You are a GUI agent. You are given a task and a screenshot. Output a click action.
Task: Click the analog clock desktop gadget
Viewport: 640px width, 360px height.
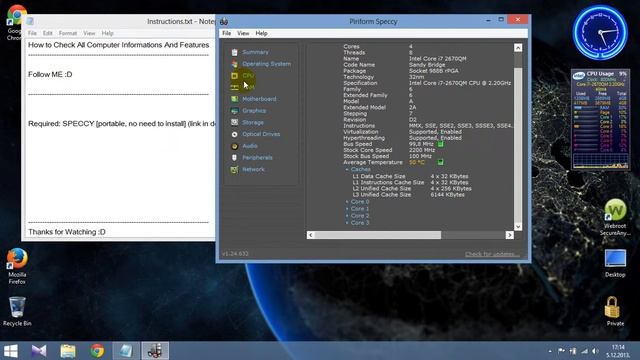[600, 33]
